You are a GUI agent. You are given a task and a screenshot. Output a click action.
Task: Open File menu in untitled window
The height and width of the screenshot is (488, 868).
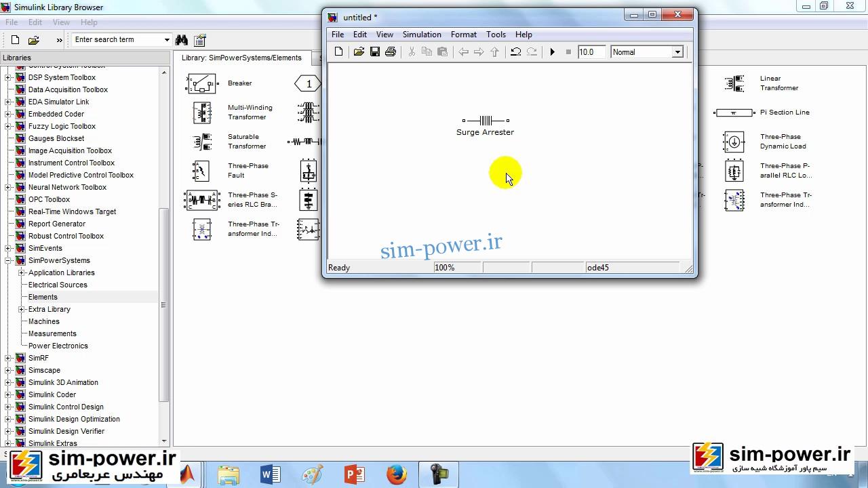coord(338,35)
